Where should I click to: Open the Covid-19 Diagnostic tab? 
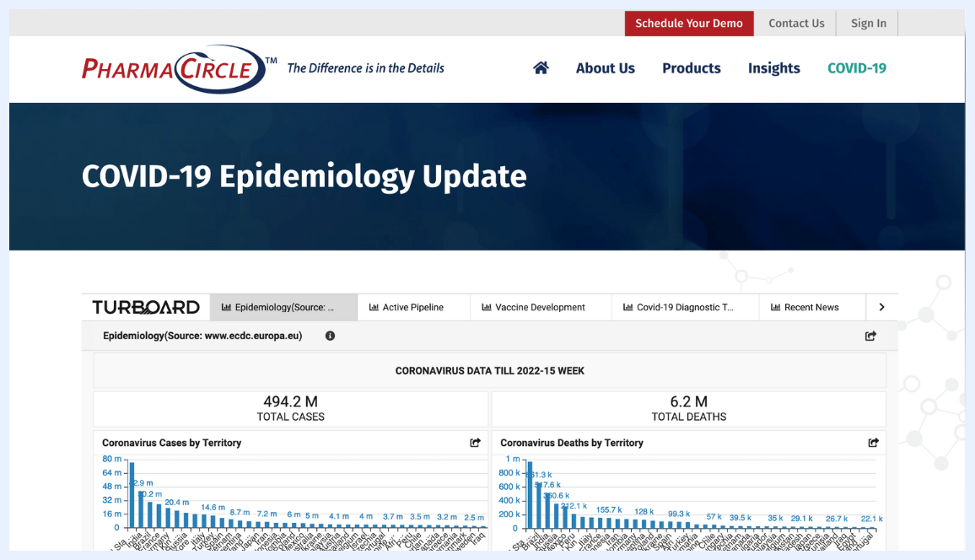pos(685,307)
